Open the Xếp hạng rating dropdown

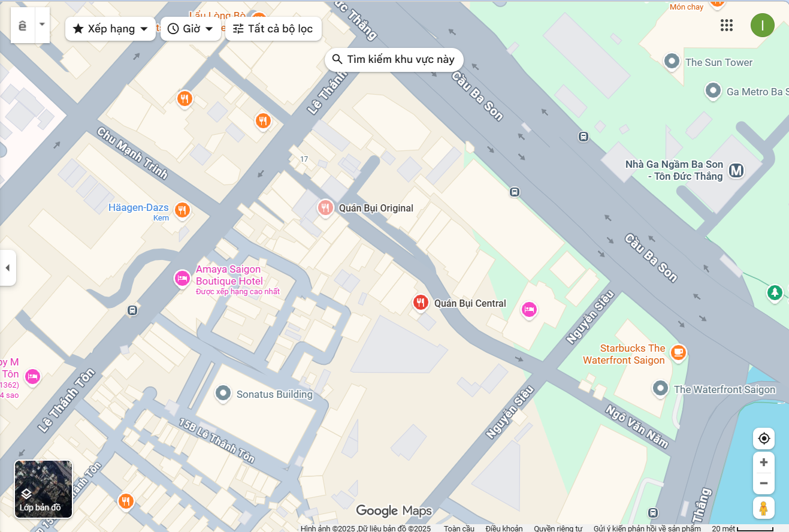click(110, 29)
